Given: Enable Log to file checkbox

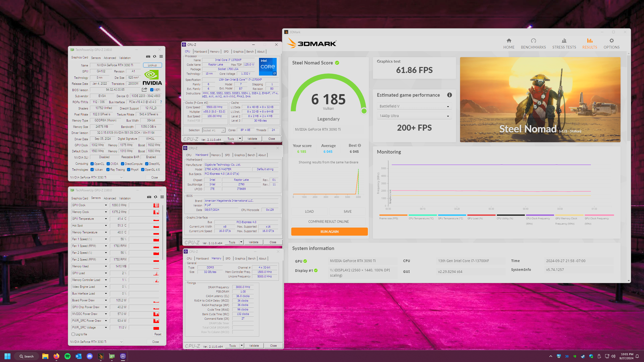Looking at the screenshot, I should [x=73, y=334].
